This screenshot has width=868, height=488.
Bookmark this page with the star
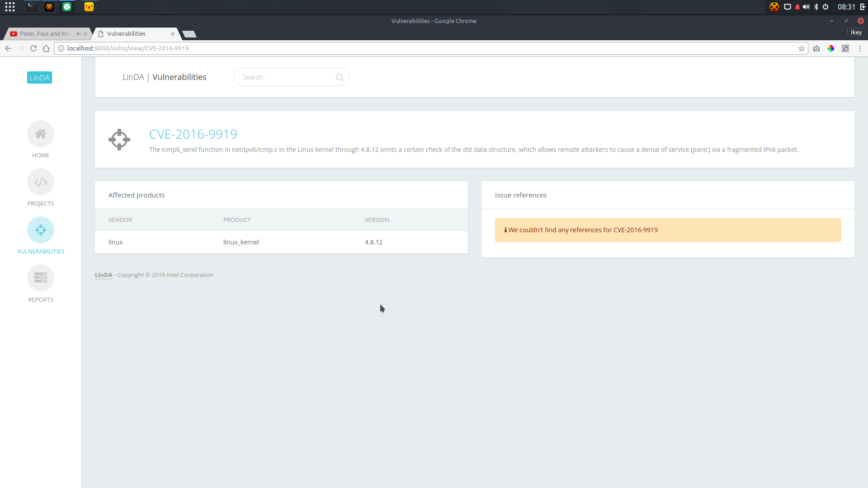802,48
